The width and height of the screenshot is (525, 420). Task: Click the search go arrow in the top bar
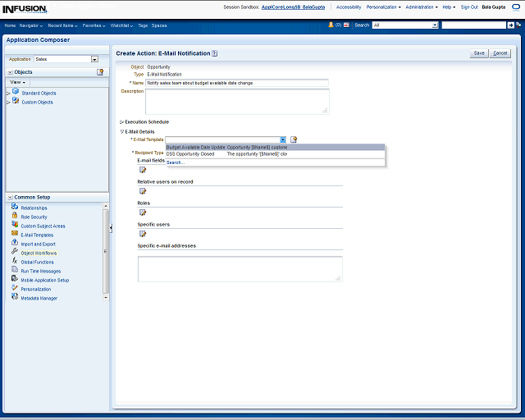(x=510, y=25)
